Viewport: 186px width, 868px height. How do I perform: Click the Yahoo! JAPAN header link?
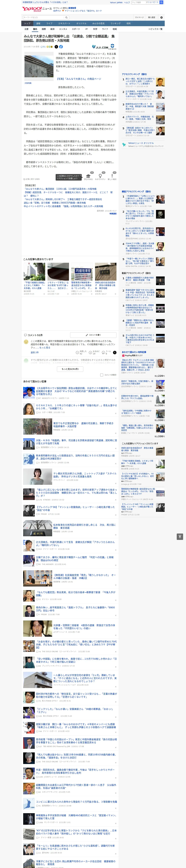tap(116, 2)
